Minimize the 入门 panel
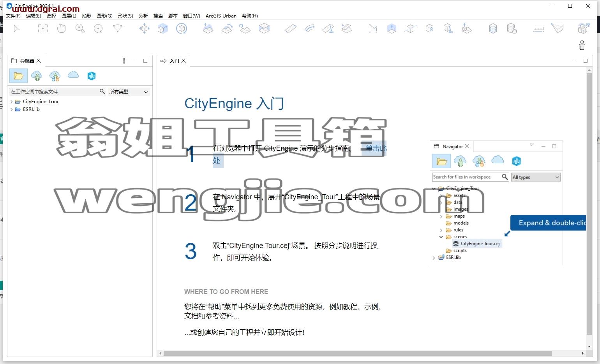The width and height of the screenshot is (600, 364). (x=574, y=61)
